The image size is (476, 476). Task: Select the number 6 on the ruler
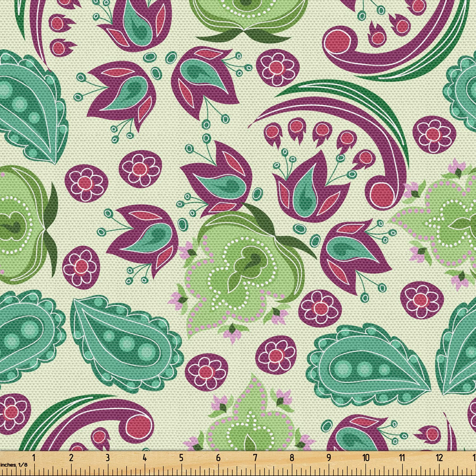point(218,458)
